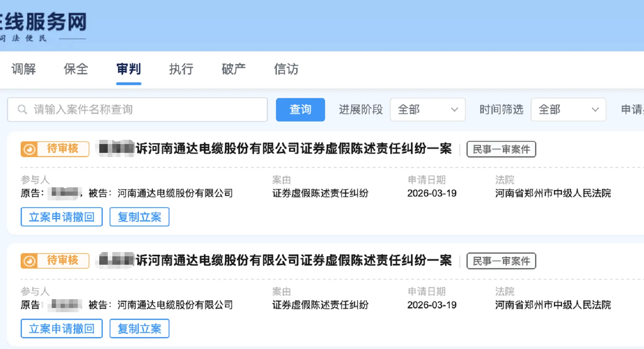Screen dimensions: 644x349
Task: Click 复制立案 on the second case
Action: (139, 328)
